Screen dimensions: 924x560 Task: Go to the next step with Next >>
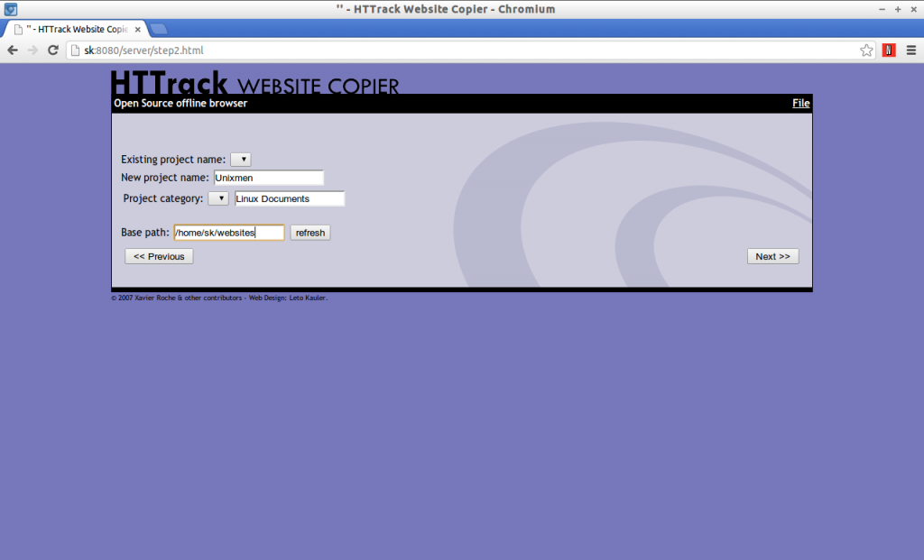(x=772, y=256)
